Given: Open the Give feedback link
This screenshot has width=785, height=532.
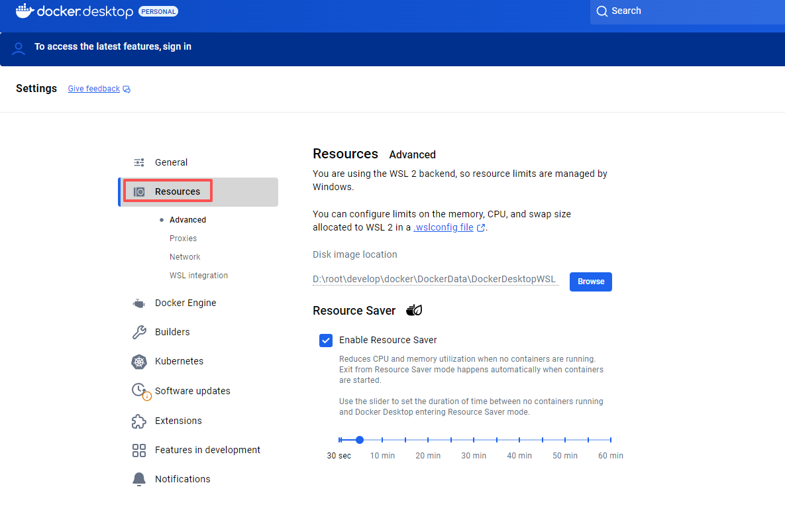Looking at the screenshot, I should [x=94, y=89].
